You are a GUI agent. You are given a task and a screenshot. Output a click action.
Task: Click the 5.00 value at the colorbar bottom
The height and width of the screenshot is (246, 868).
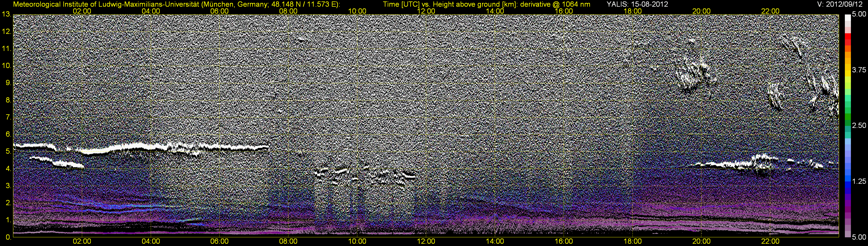(859, 237)
